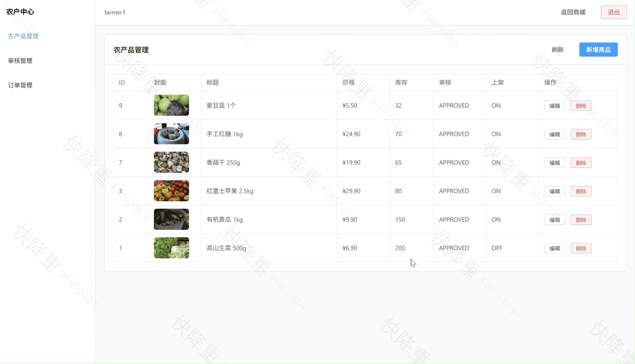Screen dimensions: 635x364
Task: Click the 高山生菜 cover thumbnail
Action: 171,248
